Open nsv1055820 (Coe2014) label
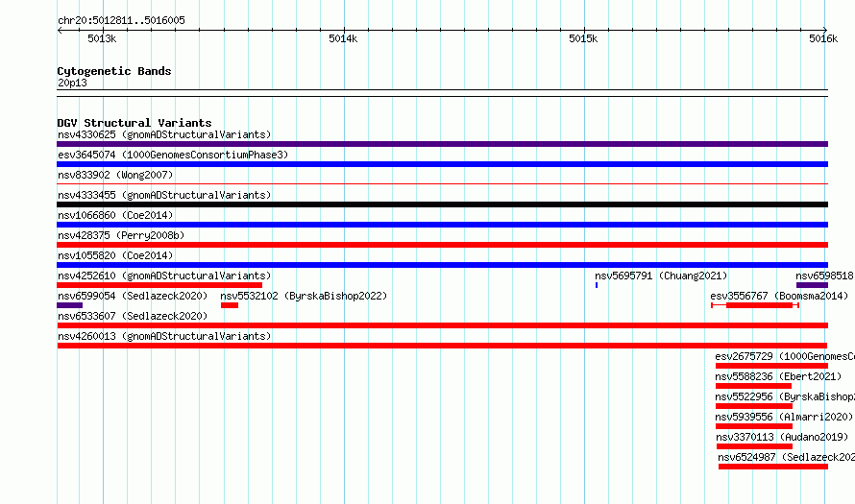 click(115, 255)
